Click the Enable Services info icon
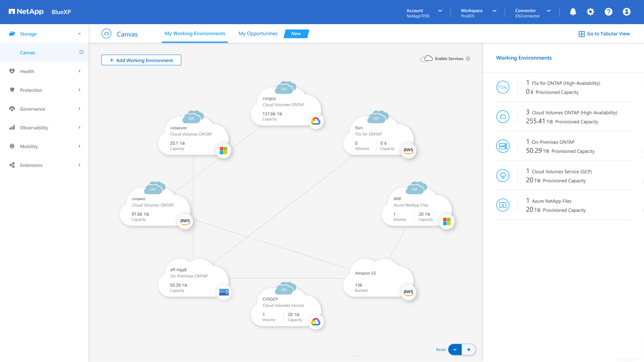This screenshot has width=644, height=362. coord(468,58)
